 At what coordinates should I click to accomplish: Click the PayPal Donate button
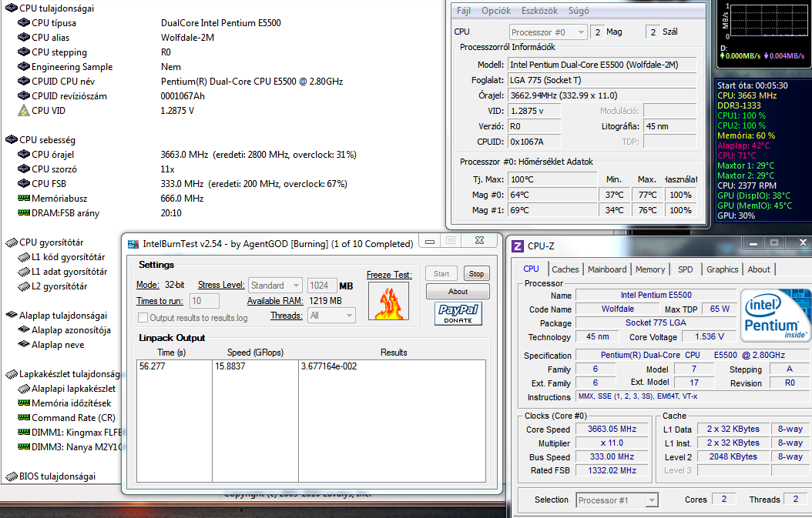click(458, 313)
